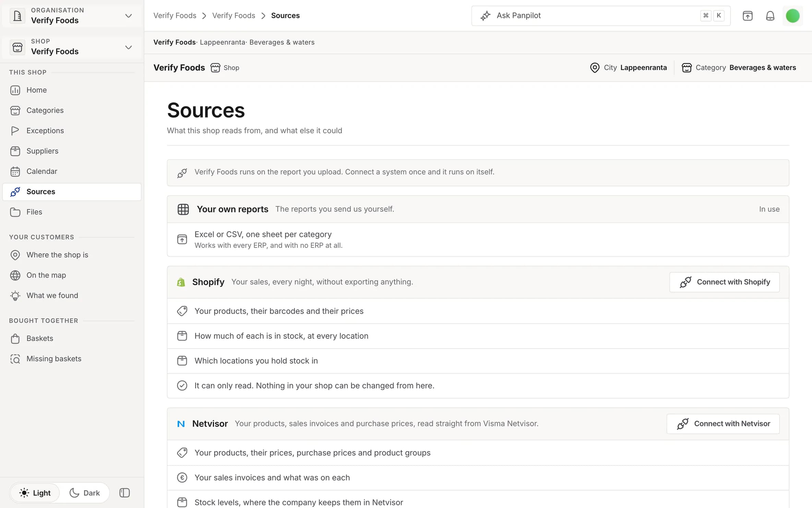Click the Your own reports grid icon
This screenshot has height=508, width=812.
[183, 209]
